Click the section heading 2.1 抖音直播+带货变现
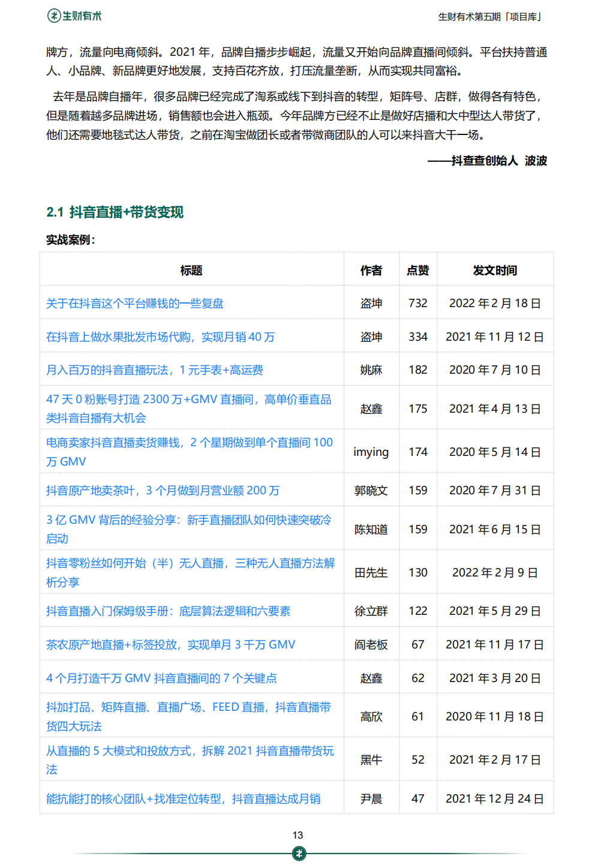 pos(115,212)
